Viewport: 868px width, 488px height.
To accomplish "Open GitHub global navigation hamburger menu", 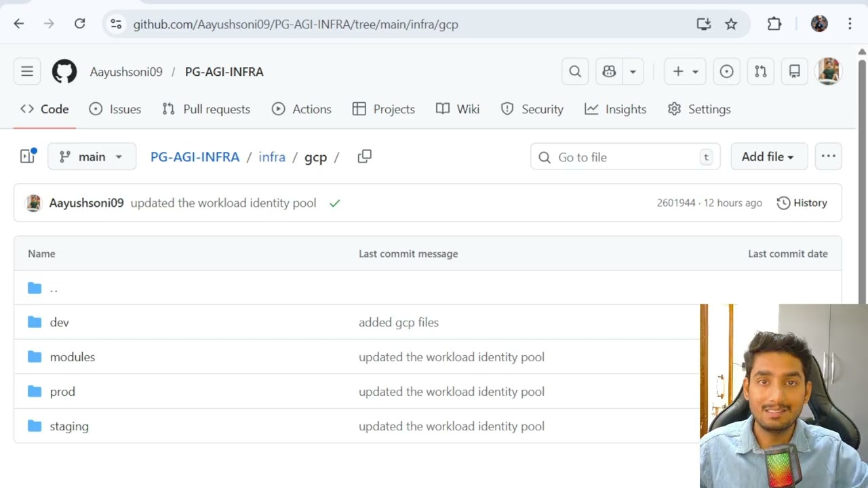I will click(27, 71).
